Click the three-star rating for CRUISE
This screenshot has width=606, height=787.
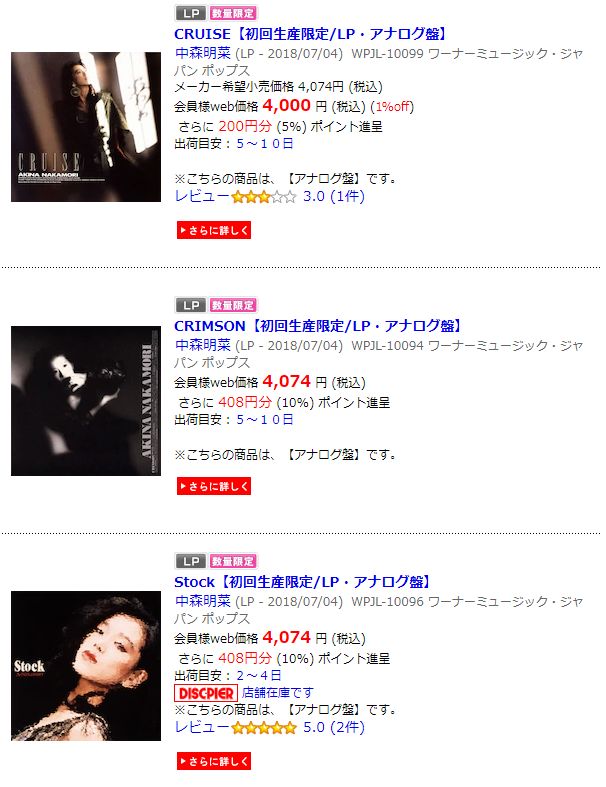(264, 197)
